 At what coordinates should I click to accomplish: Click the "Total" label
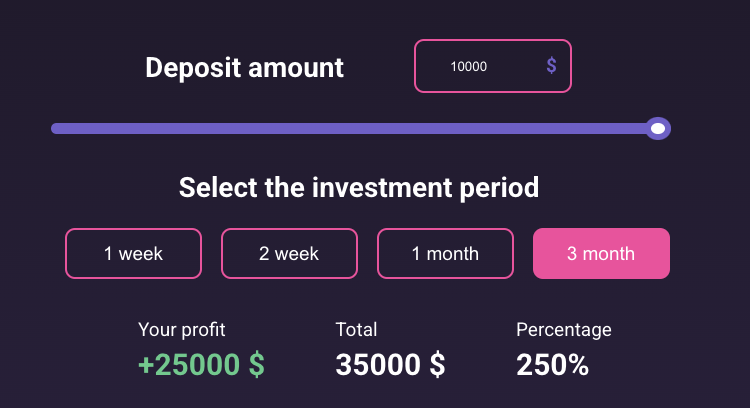[356, 330]
